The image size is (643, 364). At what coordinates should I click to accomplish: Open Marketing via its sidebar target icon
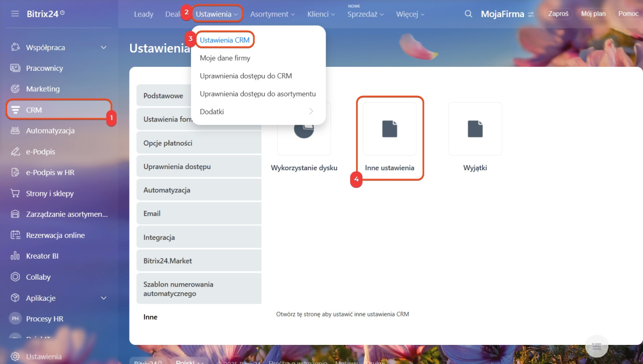point(15,89)
